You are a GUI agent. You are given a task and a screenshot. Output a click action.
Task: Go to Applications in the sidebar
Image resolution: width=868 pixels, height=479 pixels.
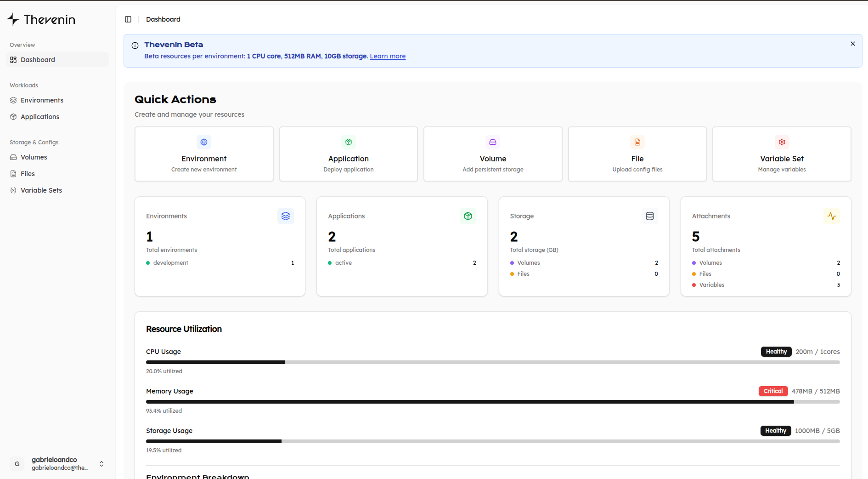point(57,117)
